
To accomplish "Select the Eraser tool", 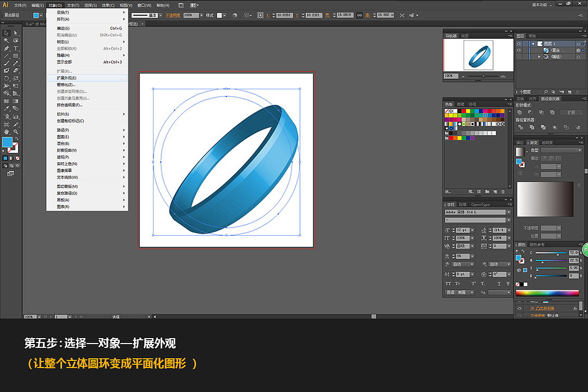I will point(16,71).
